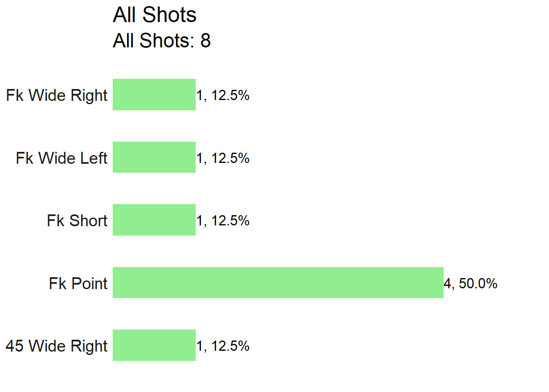Click the number 8 in the subtitle
The image size is (549, 392).
[x=205, y=41]
